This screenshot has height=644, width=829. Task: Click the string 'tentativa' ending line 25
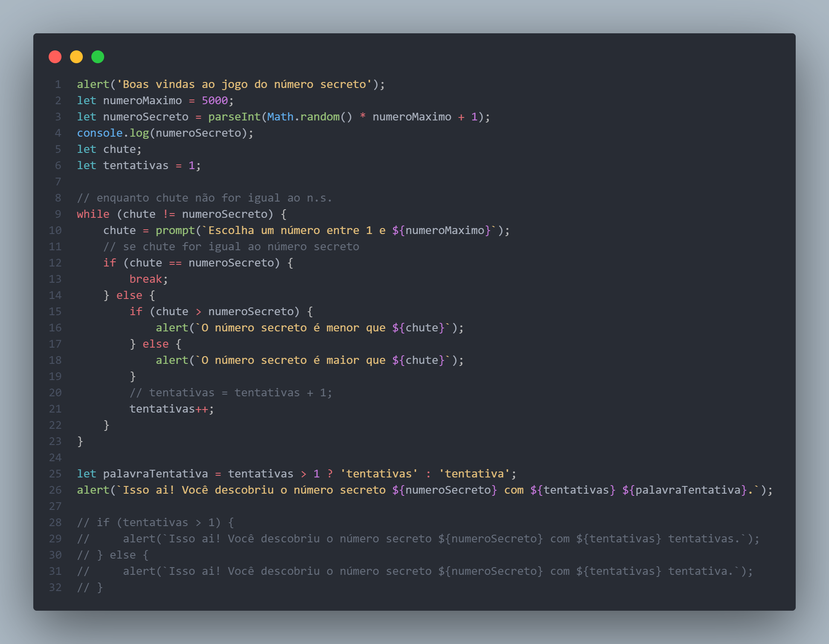coord(474,474)
